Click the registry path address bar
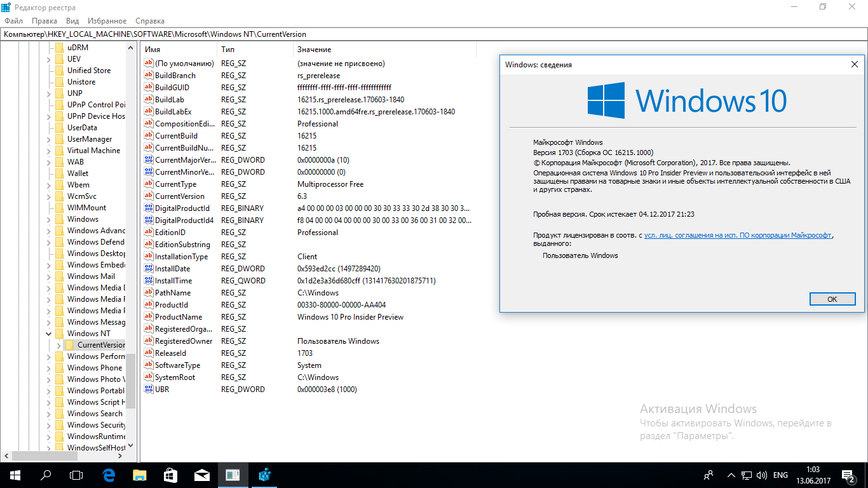The image size is (868, 488). tap(434, 34)
